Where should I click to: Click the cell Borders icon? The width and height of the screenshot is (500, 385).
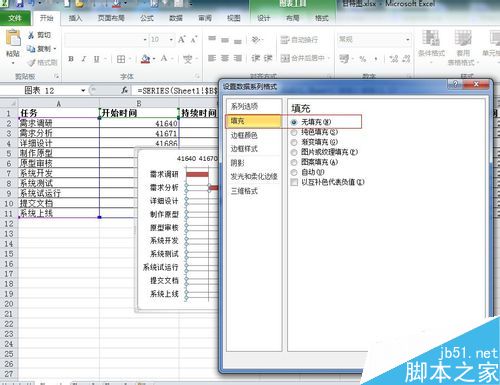pos(121,59)
